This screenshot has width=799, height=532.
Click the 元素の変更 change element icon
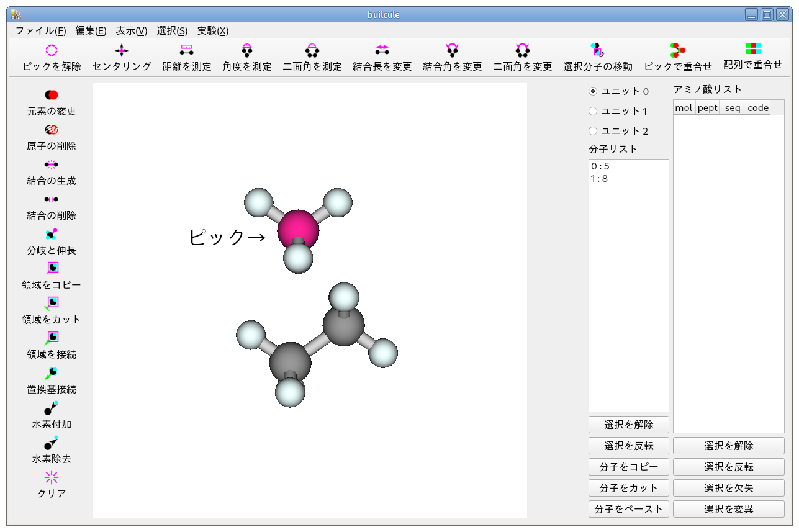52,95
